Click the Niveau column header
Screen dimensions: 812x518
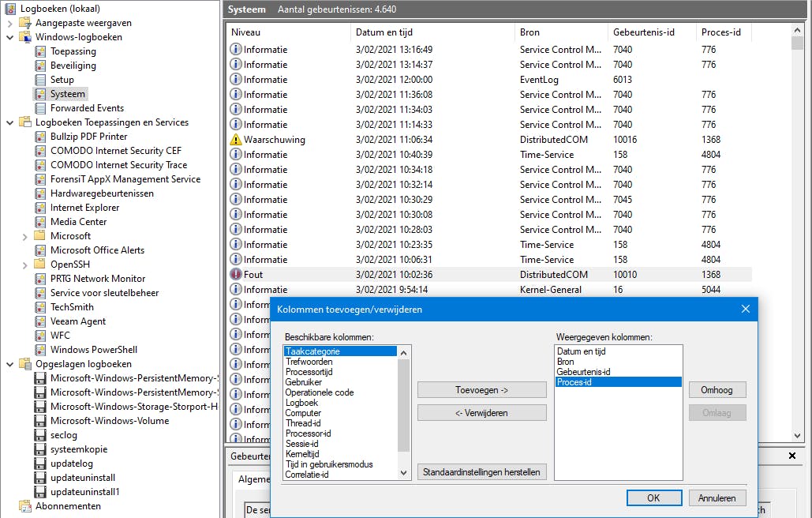pyautogui.click(x=289, y=32)
